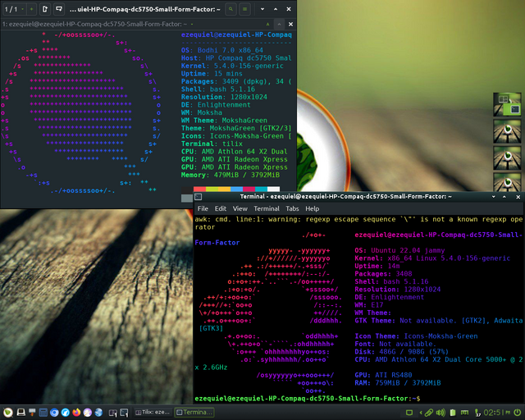The width and height of the screenshot is (525, 420).
Task: Click the 'GPU: ATI RS480' line in Terminal
Action: (x=383, y=375)
